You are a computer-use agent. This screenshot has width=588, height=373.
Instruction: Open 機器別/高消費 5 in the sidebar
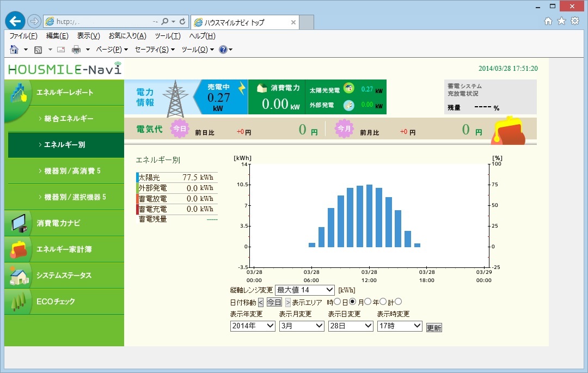(x=66, y=171)
